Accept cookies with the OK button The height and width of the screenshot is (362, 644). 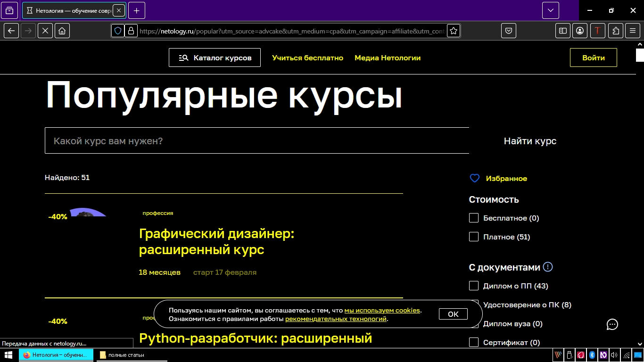[x=453, y=314]
